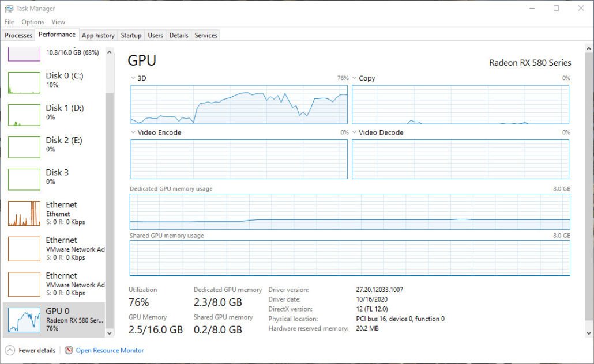Open the Options menu
Screen dimensions: 594x364
pos(32,21)
